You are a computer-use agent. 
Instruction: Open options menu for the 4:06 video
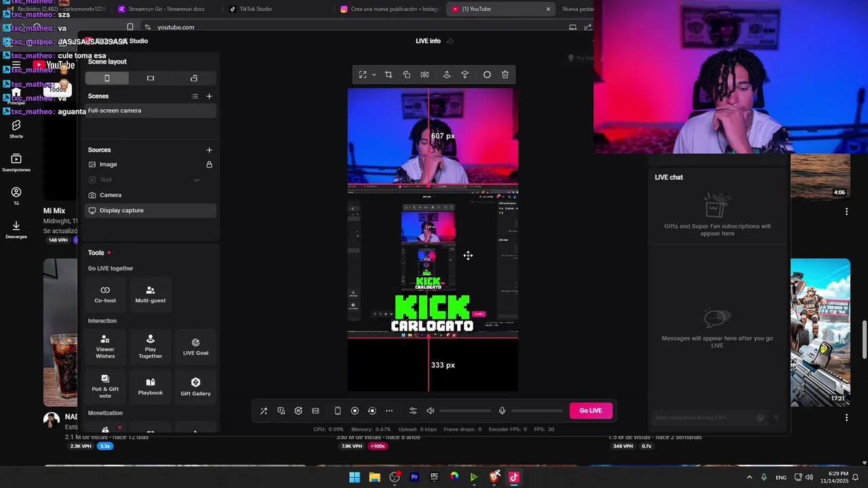[x=846, y=211]
